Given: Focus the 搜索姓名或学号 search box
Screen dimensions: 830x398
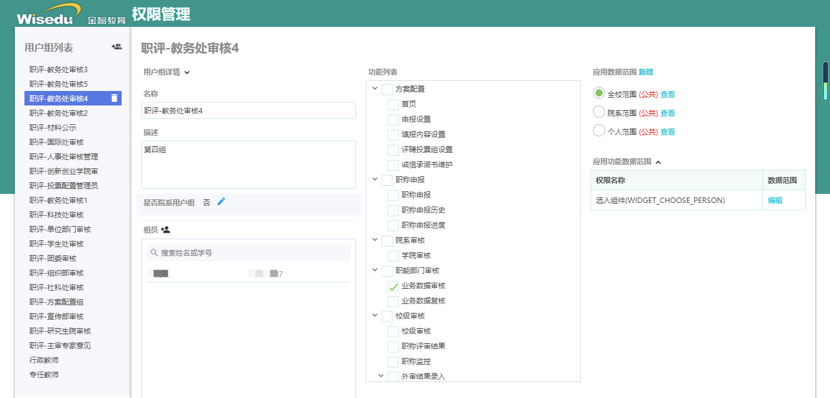Looking at the screenshot, I should (x=248, y=253).
